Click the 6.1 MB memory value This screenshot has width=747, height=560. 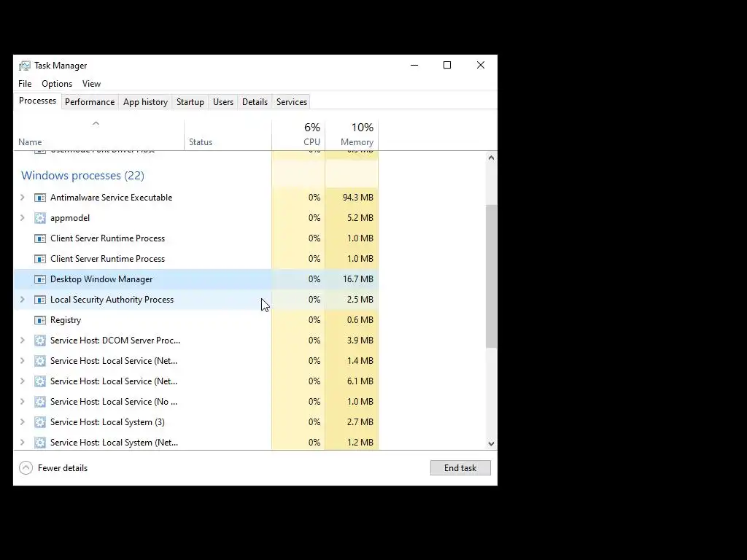tap(360, 381)
